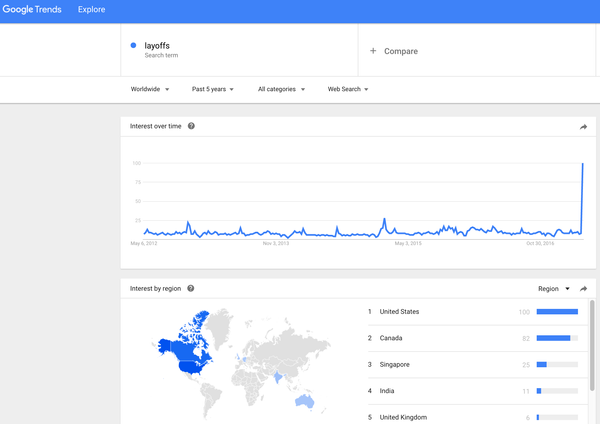600x424 pixels.
Task: Open the All categories dropdown
Action: (281, 89)
